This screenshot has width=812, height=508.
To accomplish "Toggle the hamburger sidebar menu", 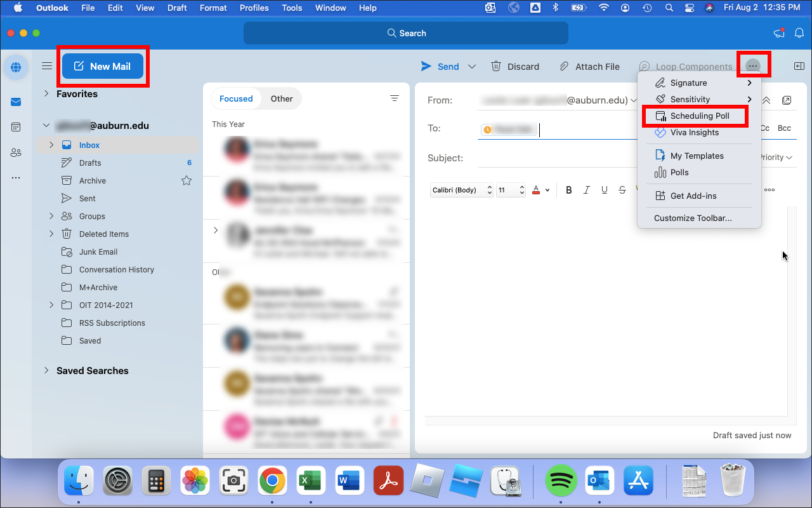I will [47, 66].
